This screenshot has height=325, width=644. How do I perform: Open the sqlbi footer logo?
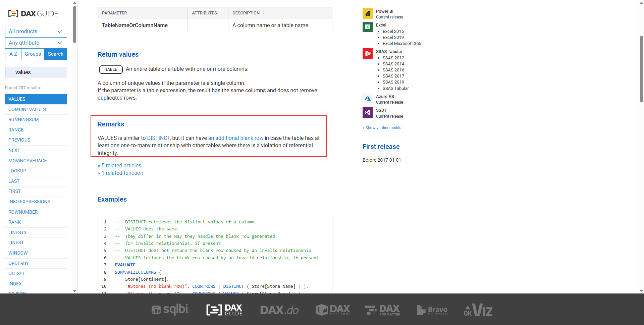click(x=170, y=310)
